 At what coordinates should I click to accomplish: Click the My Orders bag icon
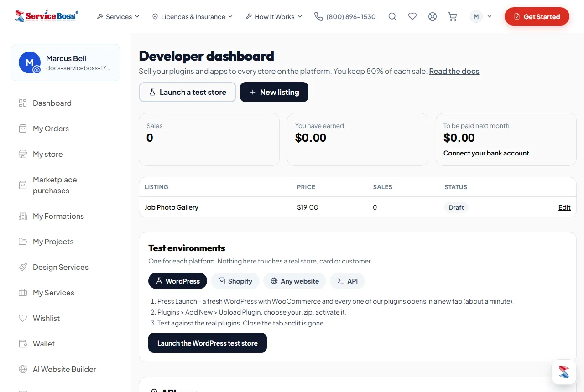23,129
